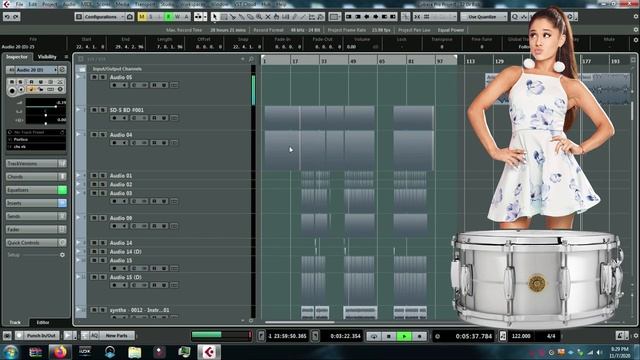
Task: Expand the Audio 09 track
Action: [78, 218]
